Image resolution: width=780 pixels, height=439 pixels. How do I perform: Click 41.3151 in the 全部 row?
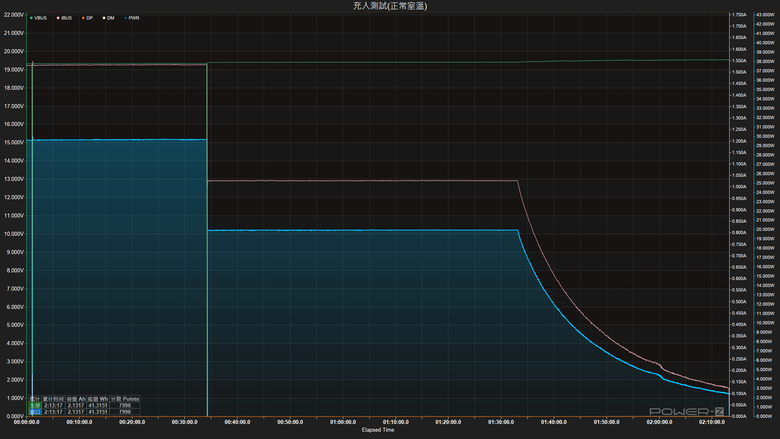[x=98, y=405]
